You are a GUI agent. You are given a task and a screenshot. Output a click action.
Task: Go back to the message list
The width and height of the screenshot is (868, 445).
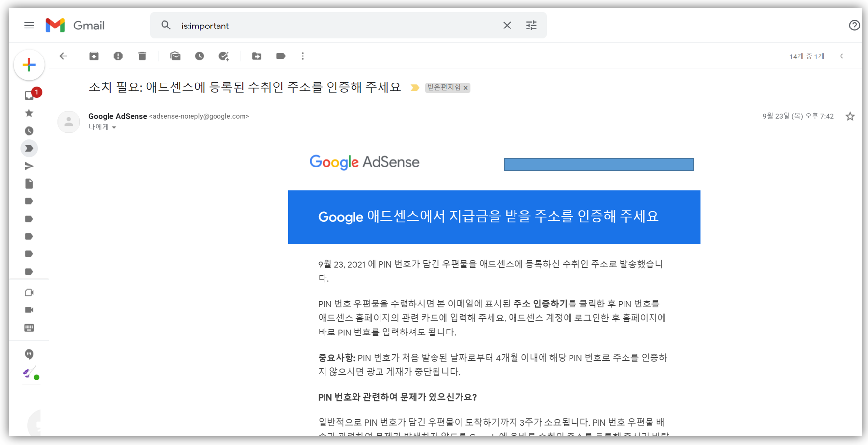pyautogui.click(x=63, y=56)
